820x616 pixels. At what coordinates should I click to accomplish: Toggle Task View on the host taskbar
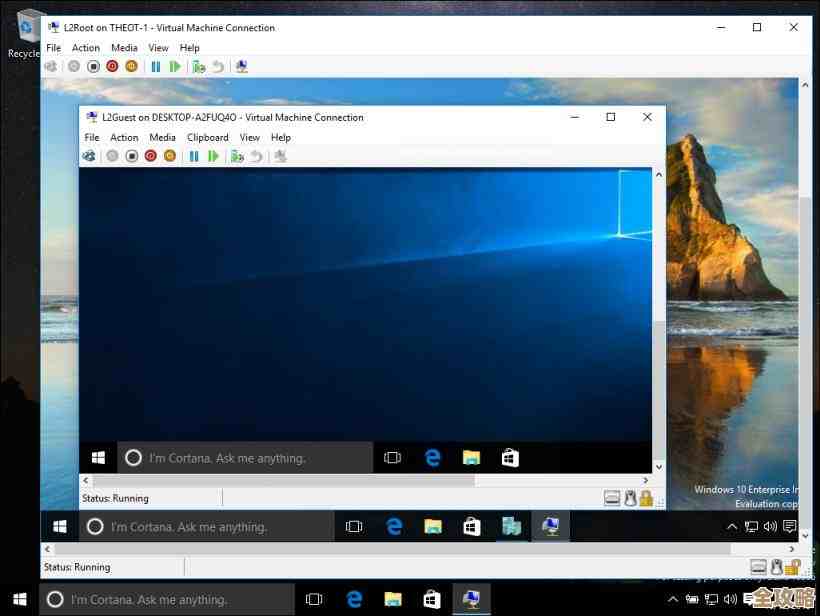(x=314, y=600)
